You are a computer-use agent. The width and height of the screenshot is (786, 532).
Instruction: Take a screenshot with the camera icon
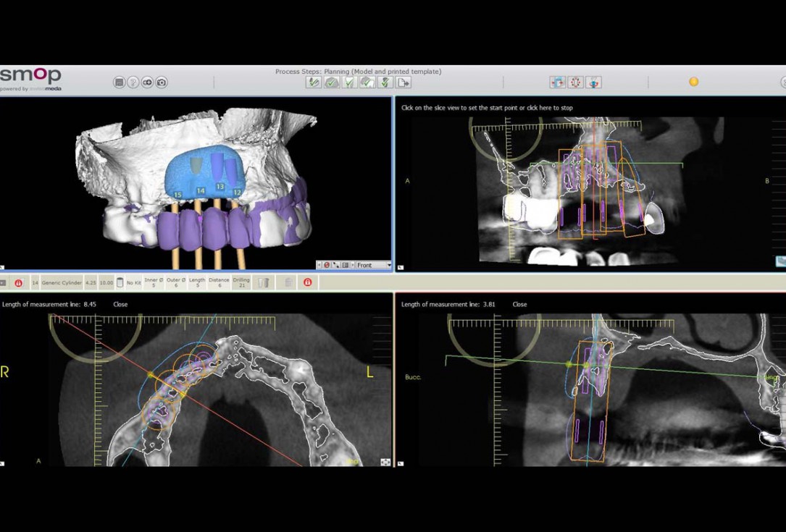(x=161, y=82)
